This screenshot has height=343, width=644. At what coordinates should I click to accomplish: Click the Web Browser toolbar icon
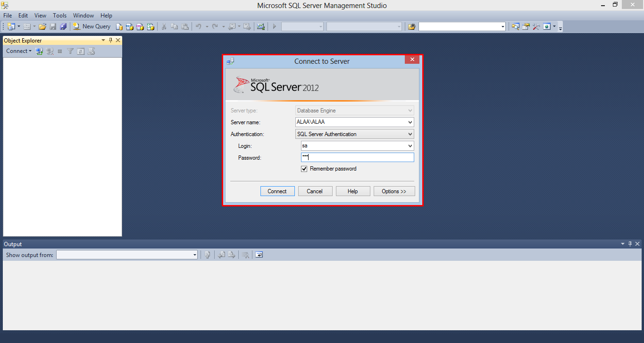click(x=547, y=26)
